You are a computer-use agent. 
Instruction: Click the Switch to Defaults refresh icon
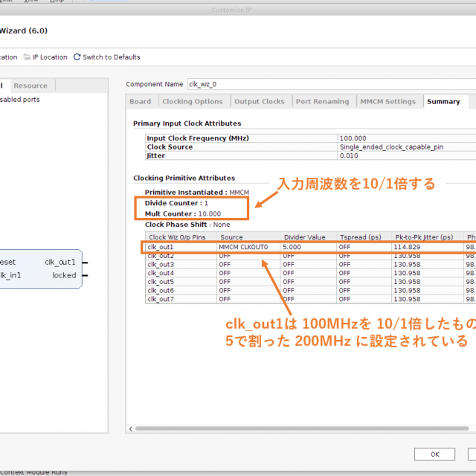click(77, 57)
